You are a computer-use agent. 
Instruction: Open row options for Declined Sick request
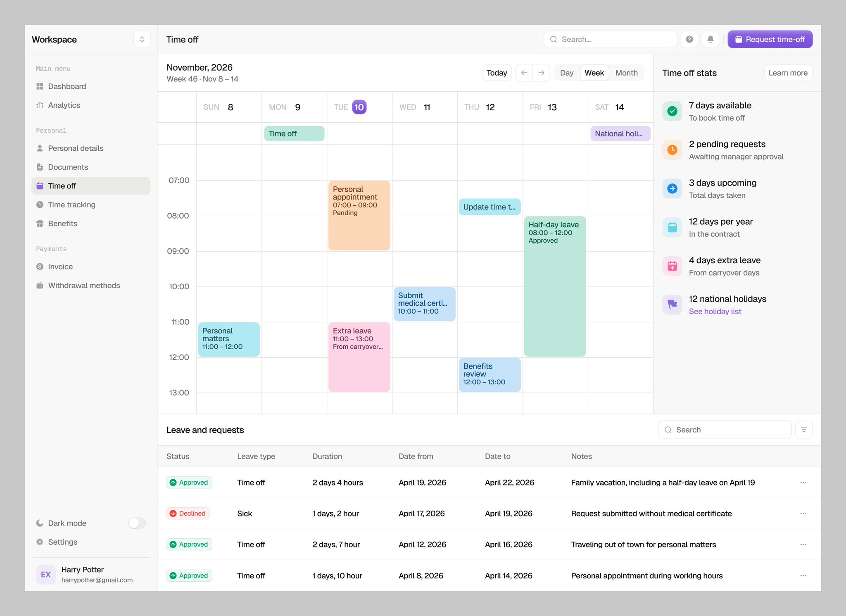(803, 514)
